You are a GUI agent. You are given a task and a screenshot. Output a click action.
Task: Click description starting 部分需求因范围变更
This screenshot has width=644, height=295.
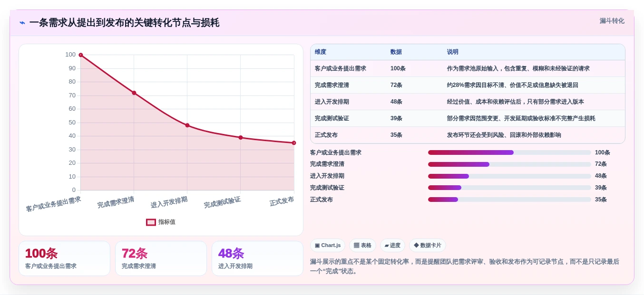(x=521, y=118)
